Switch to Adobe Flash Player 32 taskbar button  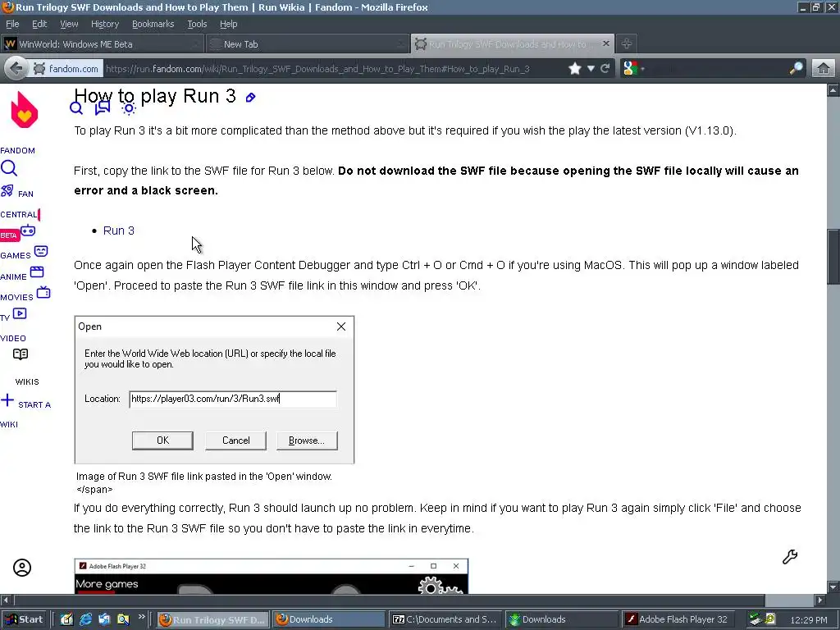(x=678, y=619)
